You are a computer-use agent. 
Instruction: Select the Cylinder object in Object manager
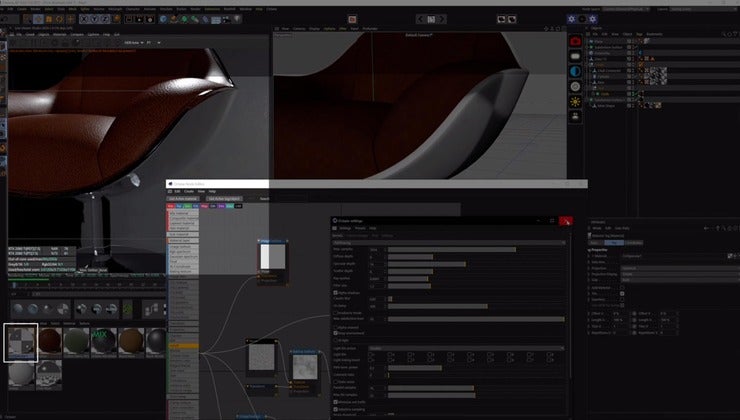coord(604,76)
